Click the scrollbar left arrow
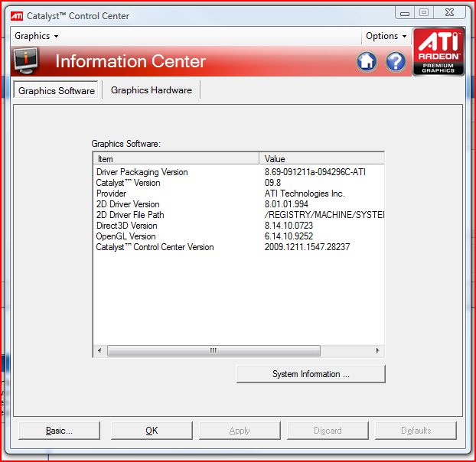 point(99,350)
